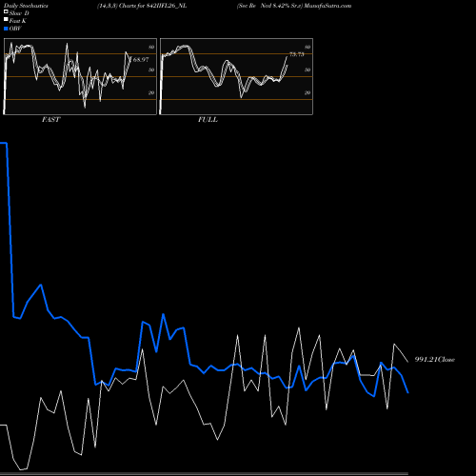Open the FULL stochastic chart panel
This screenshot has height=476, width=476.
click(236, 76)
